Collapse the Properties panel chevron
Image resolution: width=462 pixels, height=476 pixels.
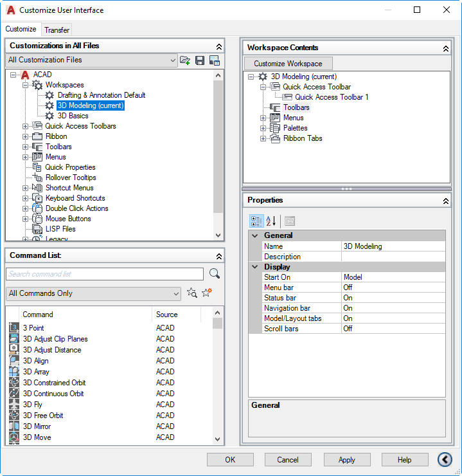pos(446,201)
